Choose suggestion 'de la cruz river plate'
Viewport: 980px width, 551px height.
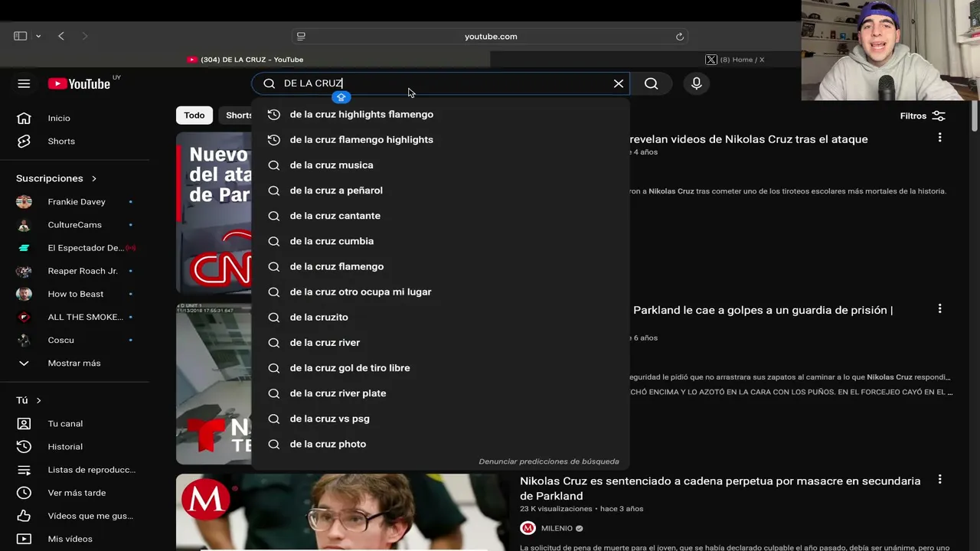[440, 393]
